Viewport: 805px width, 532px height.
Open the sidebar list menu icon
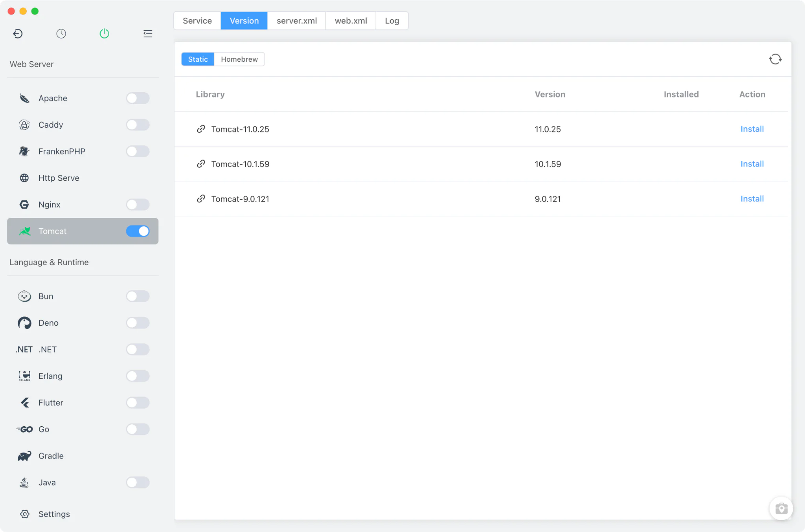pyautogui.click(x=148, y=33)
